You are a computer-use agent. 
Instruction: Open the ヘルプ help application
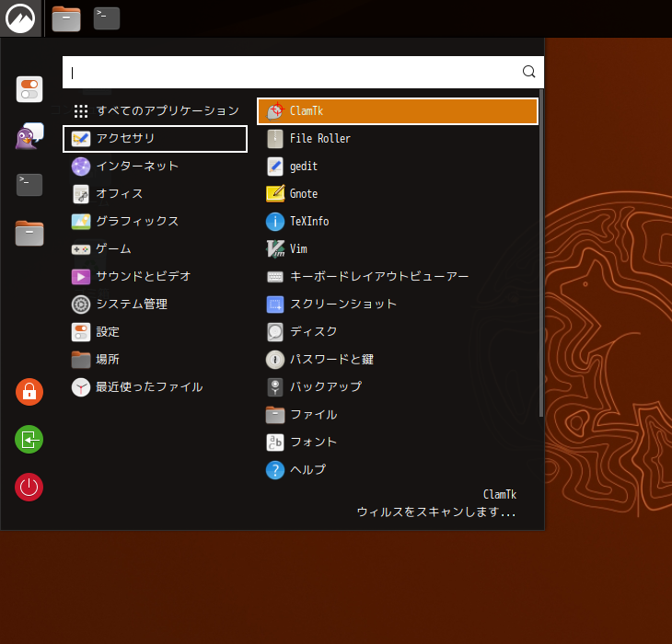(x=398, y=470)
